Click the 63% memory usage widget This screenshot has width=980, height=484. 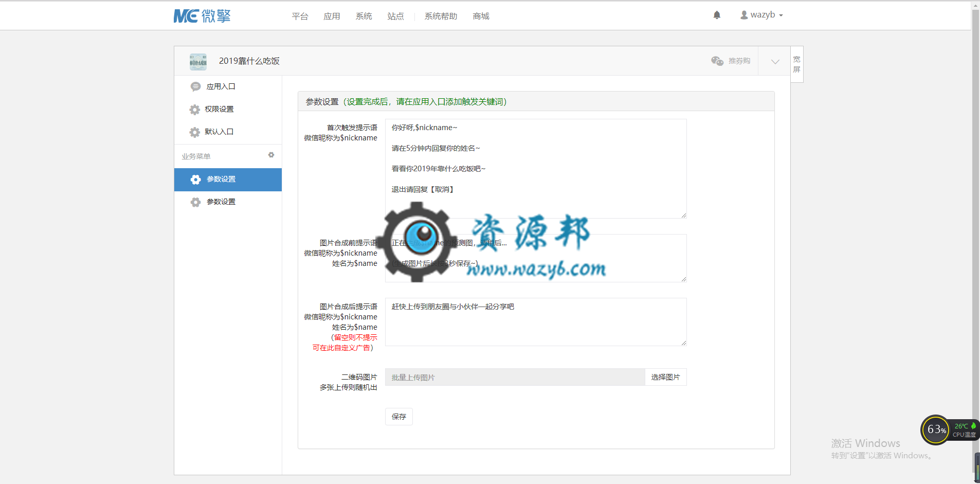coord(936,430)
